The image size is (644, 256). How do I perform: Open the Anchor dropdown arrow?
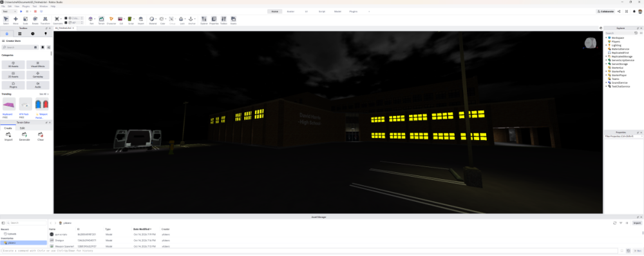pos(194,19)
